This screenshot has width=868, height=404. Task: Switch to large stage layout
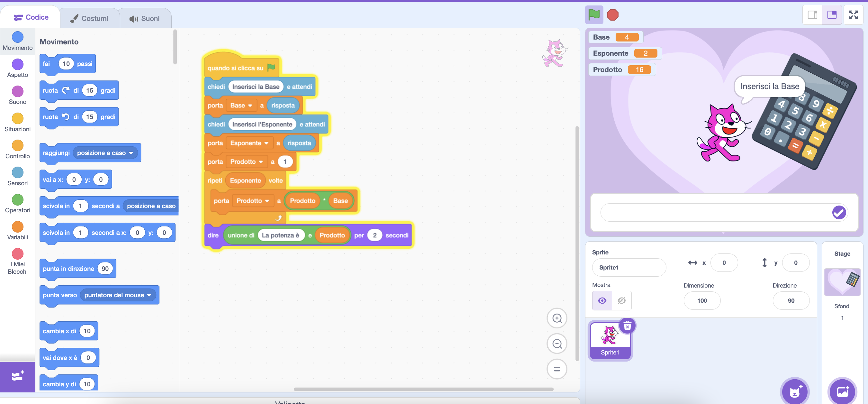click(832, 15)
